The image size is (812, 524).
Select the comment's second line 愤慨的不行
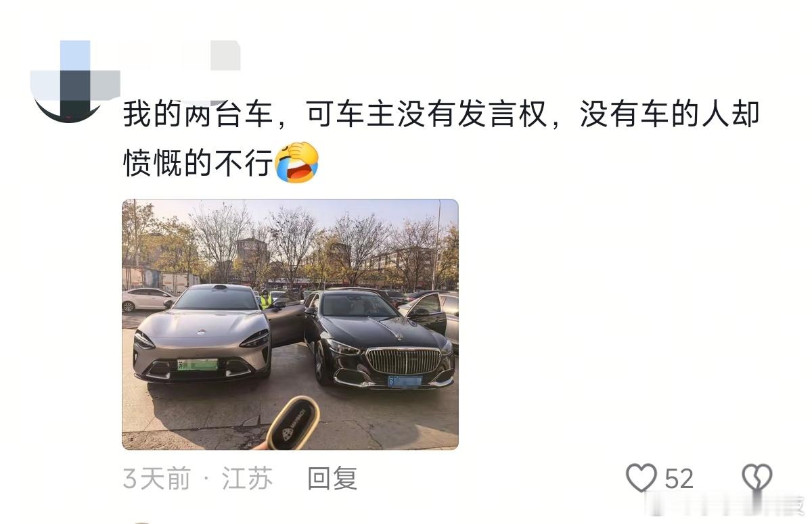(198, 163)
